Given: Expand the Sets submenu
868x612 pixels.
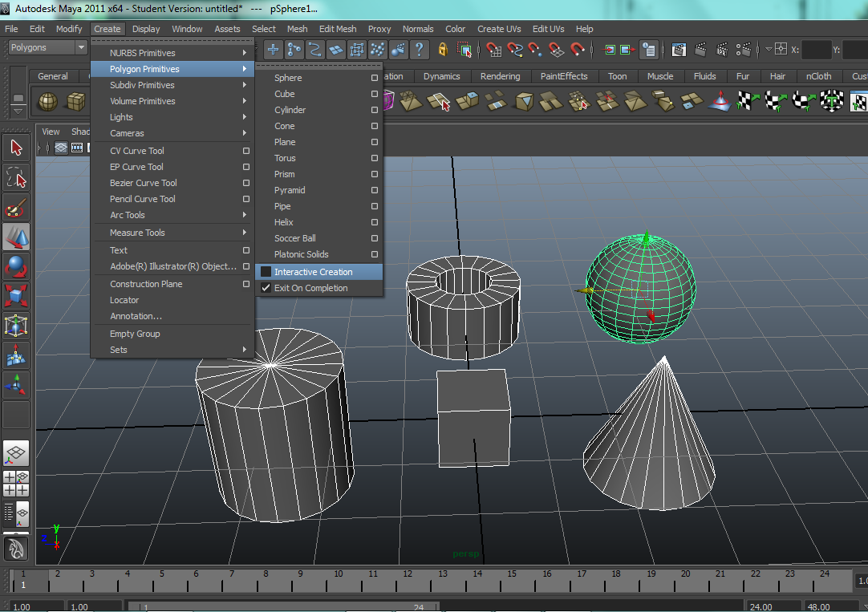Looking at the screenshot, I should [172, 350].
